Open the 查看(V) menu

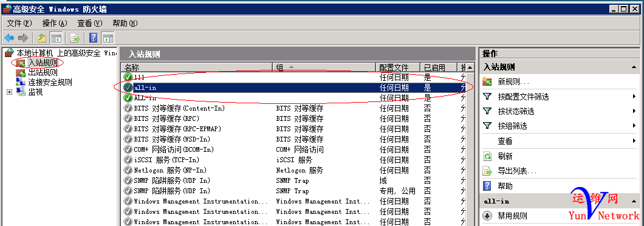[x=89, y=23]
